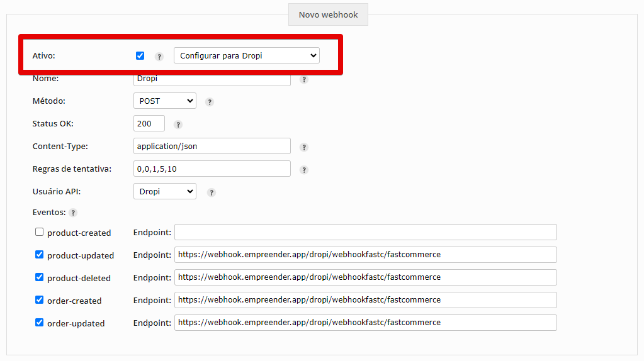The height and width of the screenshot is (361, 644).
Task: Click the empty product-created Endpoint field
Action: pos(366,232)
